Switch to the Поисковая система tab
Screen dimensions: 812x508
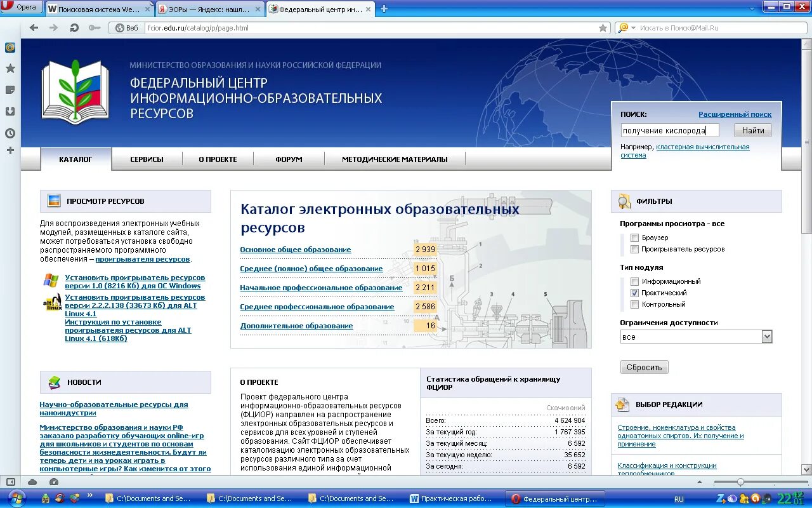(100, 9)
